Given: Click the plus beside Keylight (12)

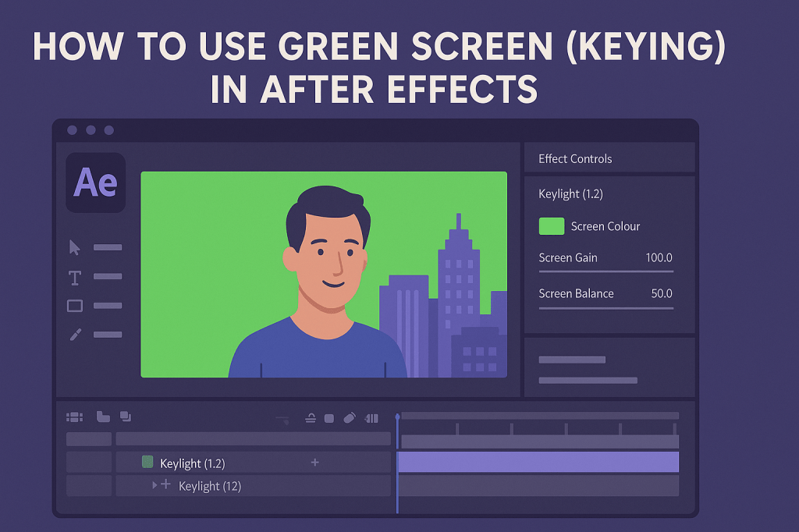Looking at the screenshot, I should tap(165, 484).
